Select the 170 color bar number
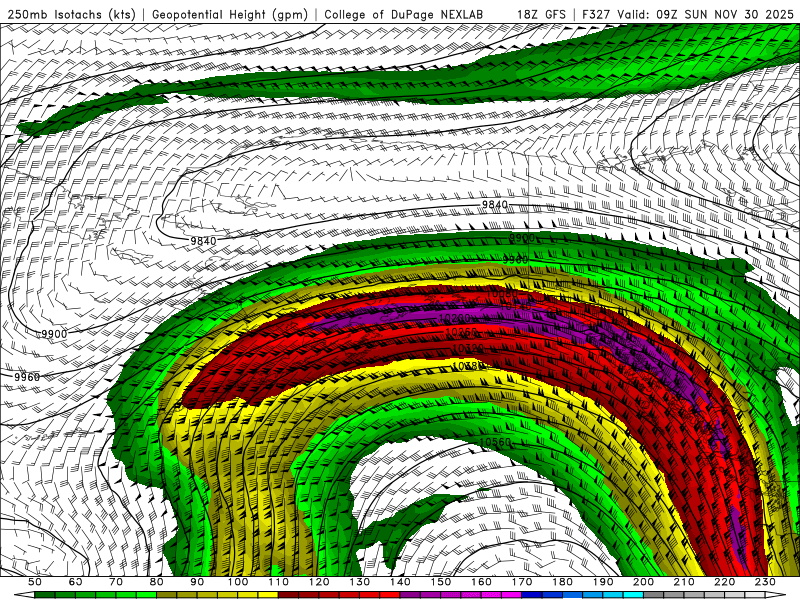This screenshot has height=600, width=800. (x=521, y=582)
